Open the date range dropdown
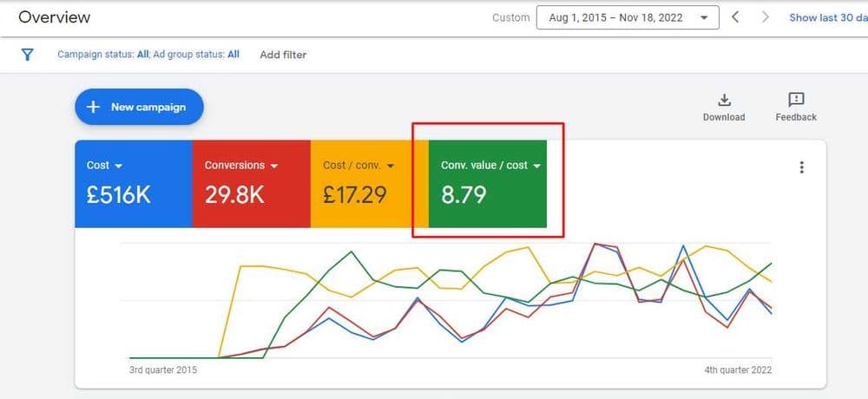The height and width of the screenshot is (399, 868). tap(628, 17)
